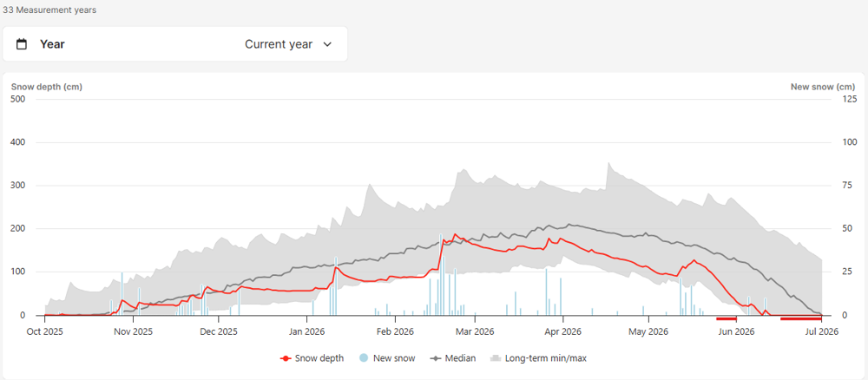Image resolution: width=868 pixels, height=380 pixels.
Task: Click the red snow depth peak in late February
Action: click(455, 234)
